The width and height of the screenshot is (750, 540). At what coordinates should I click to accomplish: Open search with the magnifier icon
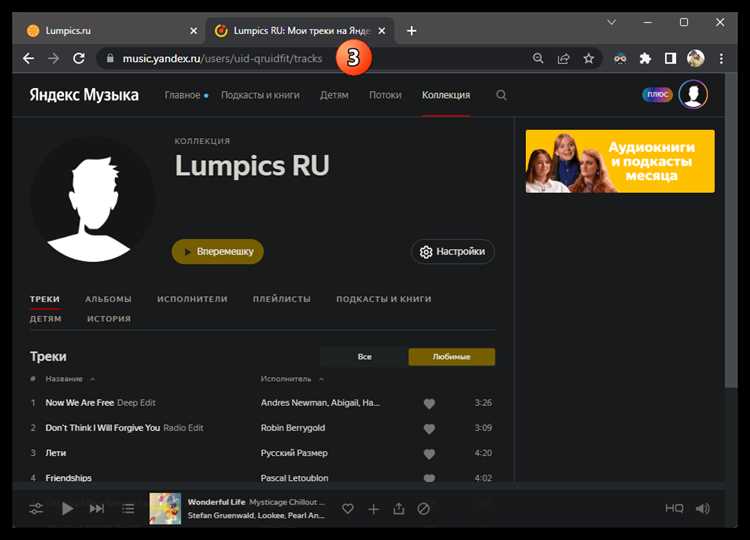click(x=501, y=95)
